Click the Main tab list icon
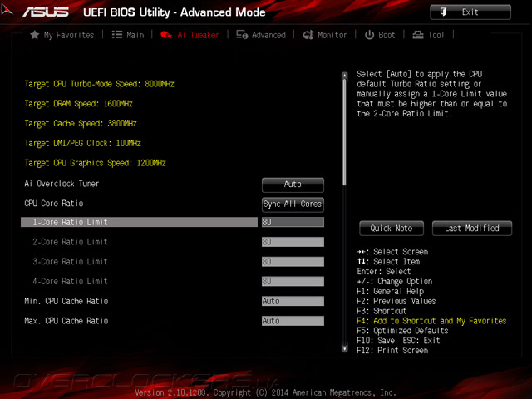The height and width of the screenshot is (399, 532). 117,35
